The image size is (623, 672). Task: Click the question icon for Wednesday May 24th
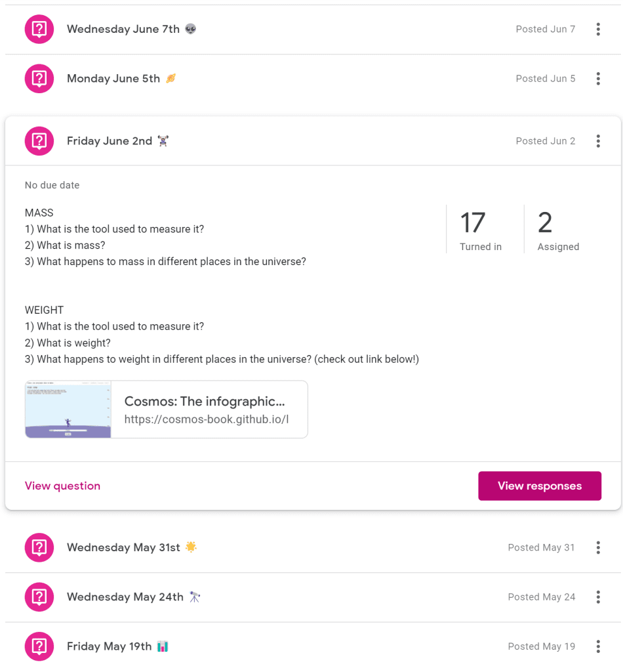click(x=39, y=597)
